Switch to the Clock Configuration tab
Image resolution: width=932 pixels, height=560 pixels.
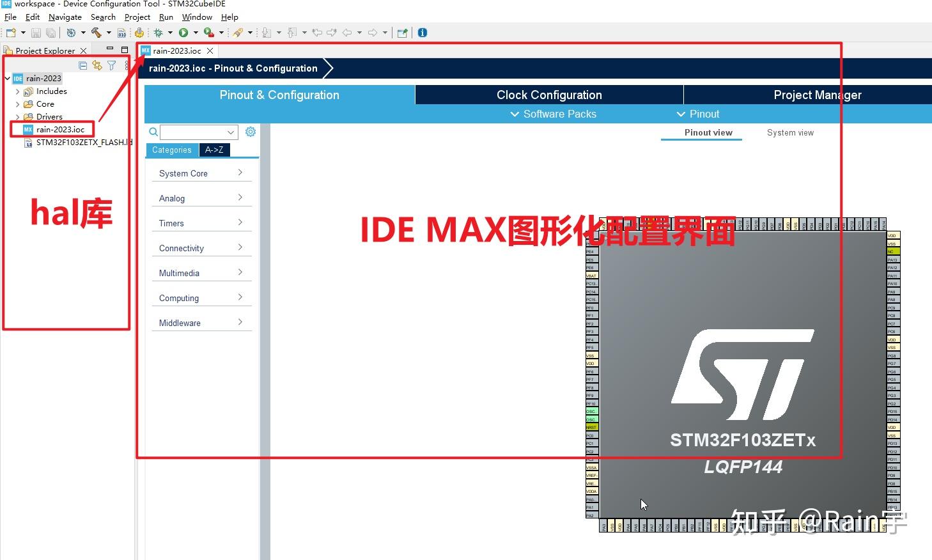click(548, 95)
